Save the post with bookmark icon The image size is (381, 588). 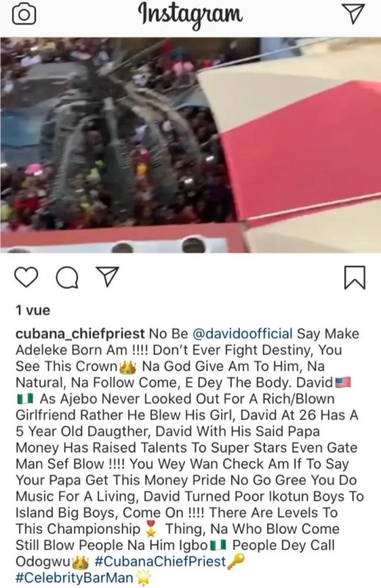[355, 277]
